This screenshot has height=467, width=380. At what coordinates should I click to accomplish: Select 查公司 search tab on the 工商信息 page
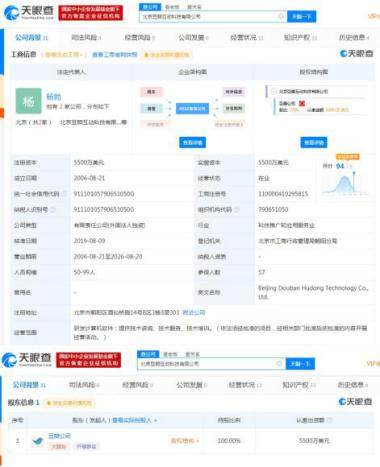coord(150,7)
